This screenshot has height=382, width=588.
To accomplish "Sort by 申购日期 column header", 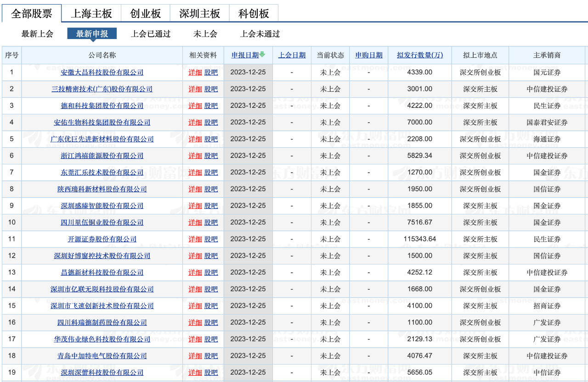I will (x=369, y=55).
